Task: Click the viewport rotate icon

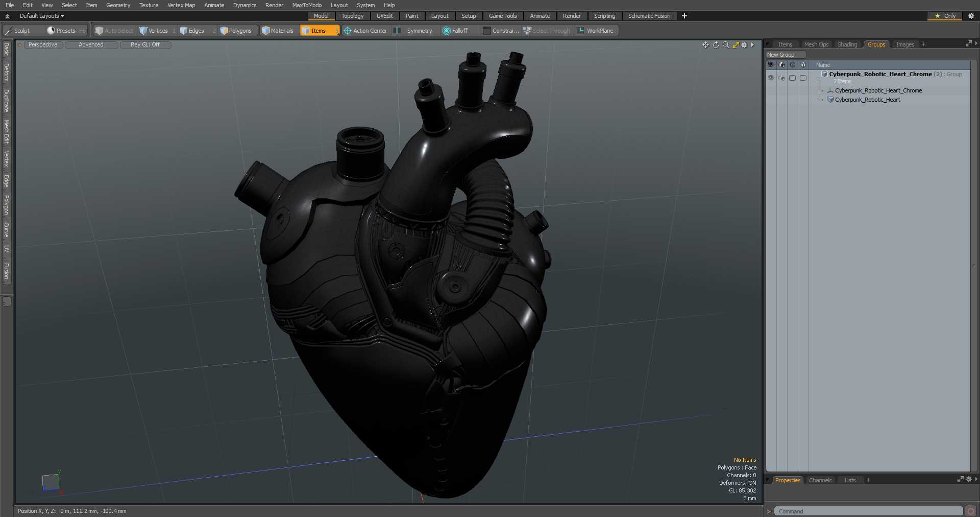Action: (716, 45)
